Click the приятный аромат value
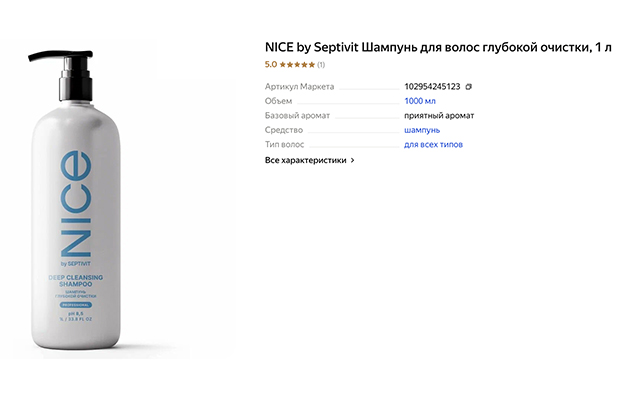Image resolution: width=630 pixels, height=400 pixels. point(439,116)
